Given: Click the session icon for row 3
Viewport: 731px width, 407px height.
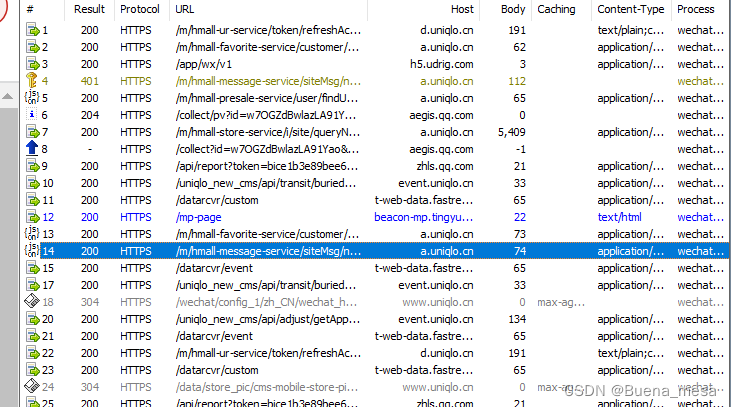Looking at the screenshot, I should click(32, 64).
